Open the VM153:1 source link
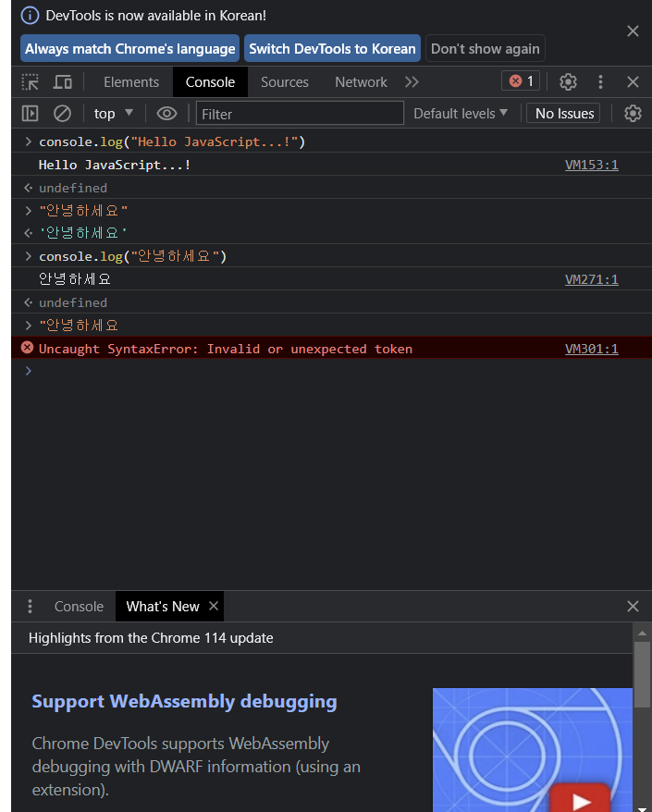This screenshot has height=812, width=652. 591,165
